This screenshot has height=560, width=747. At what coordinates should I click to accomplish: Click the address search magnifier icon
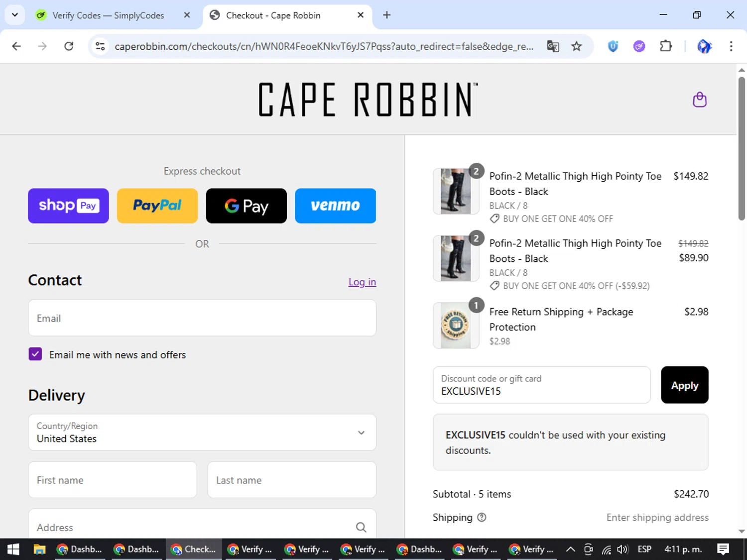[x=361, y=527]
